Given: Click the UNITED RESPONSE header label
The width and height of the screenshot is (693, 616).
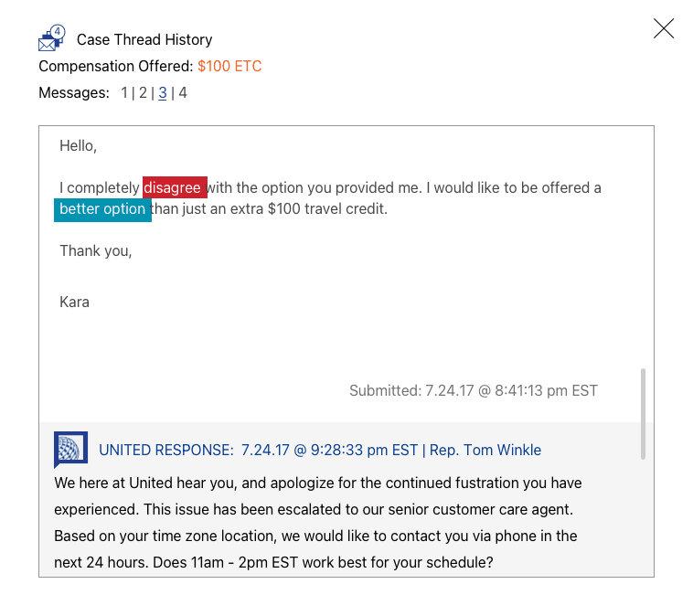Looking at the screenshot, I should coord(165,450).
